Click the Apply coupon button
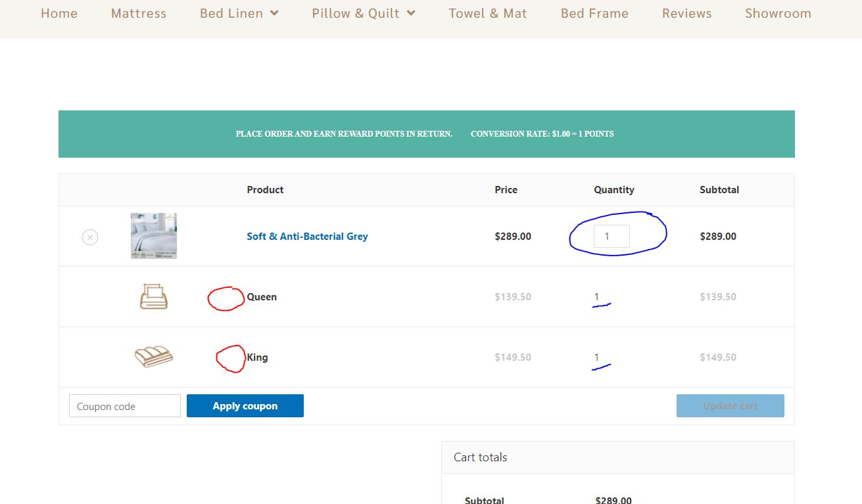This screenshot has width=862, height=504. coord(245,405)
